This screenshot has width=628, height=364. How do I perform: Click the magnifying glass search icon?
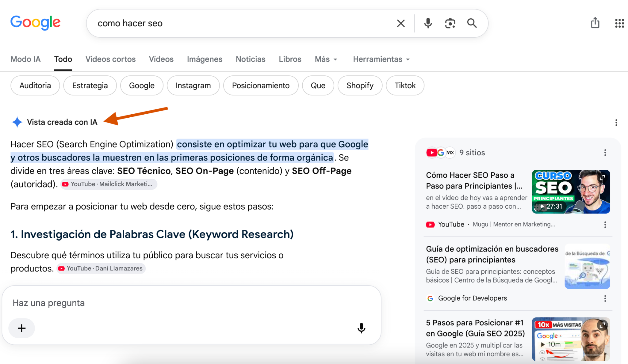[x=472, y=23]
